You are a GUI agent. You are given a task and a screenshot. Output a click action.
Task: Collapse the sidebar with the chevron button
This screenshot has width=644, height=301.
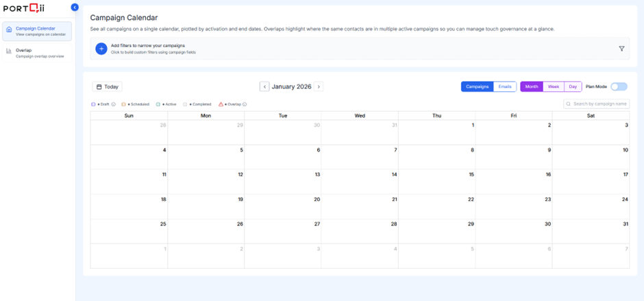[75, 8]
